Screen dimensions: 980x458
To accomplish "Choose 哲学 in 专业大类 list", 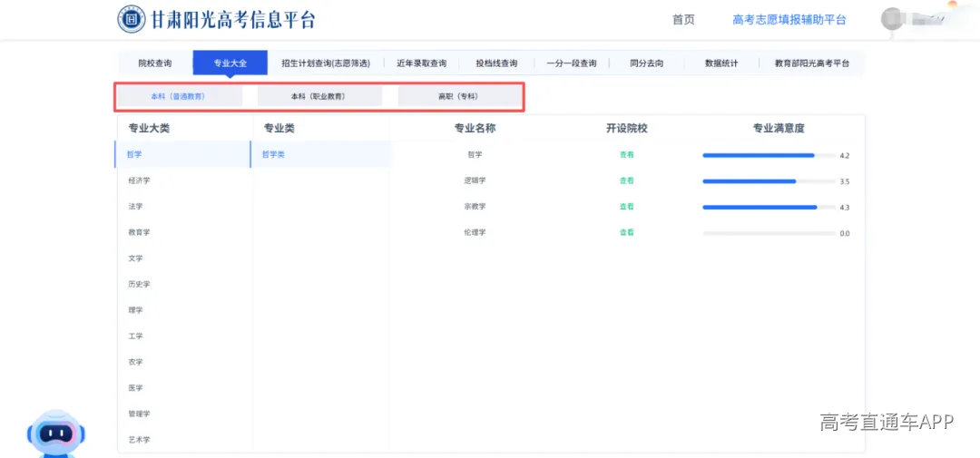I will pyautogui.click(x=183, y=154).
